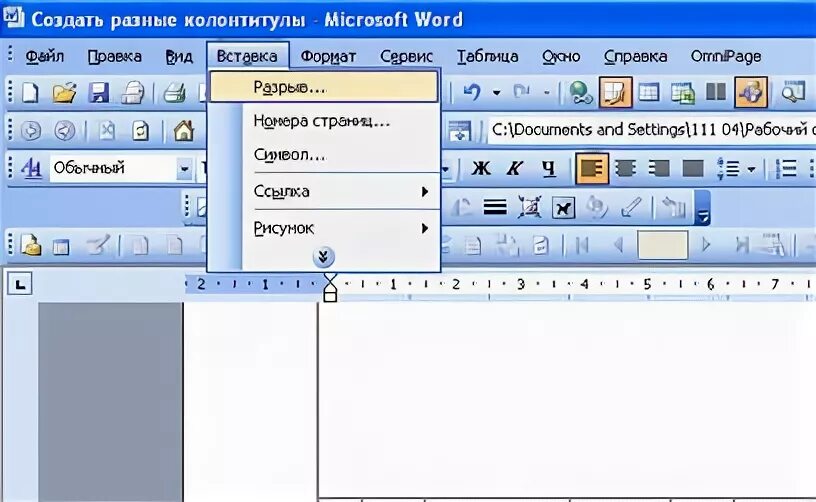Align text right
816x502 pixels.
tap(659, 168)
